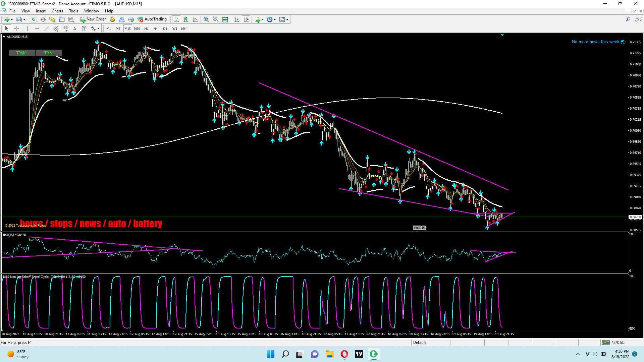The height and width of the screenshot is (362, 644).
Task: Open File Explorer from the taskbar
Action: (x=329, y=354)
